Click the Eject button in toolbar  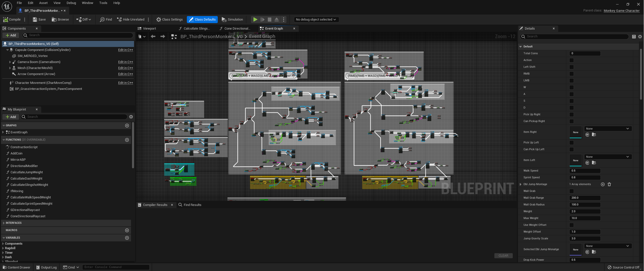(x=276, y=20)
